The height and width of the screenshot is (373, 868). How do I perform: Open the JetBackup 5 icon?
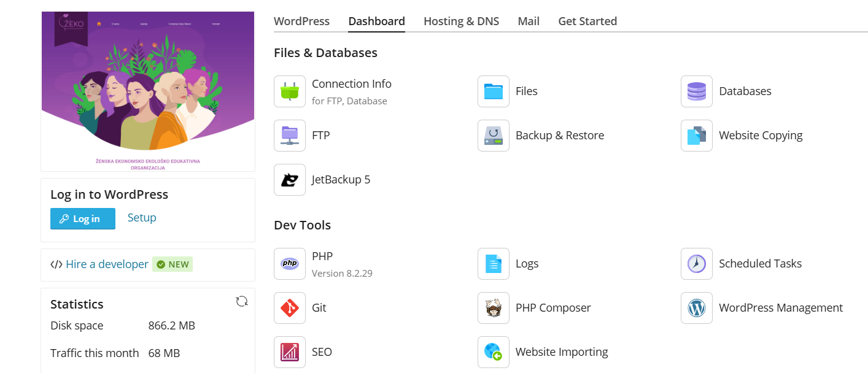pyautogui.click(x=290, y=180)
